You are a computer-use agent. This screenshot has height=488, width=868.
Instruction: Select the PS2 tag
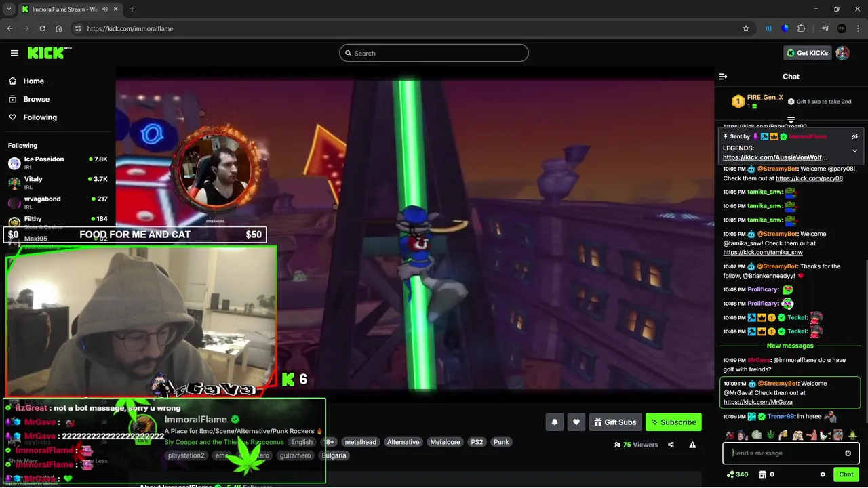pos(477,442)
